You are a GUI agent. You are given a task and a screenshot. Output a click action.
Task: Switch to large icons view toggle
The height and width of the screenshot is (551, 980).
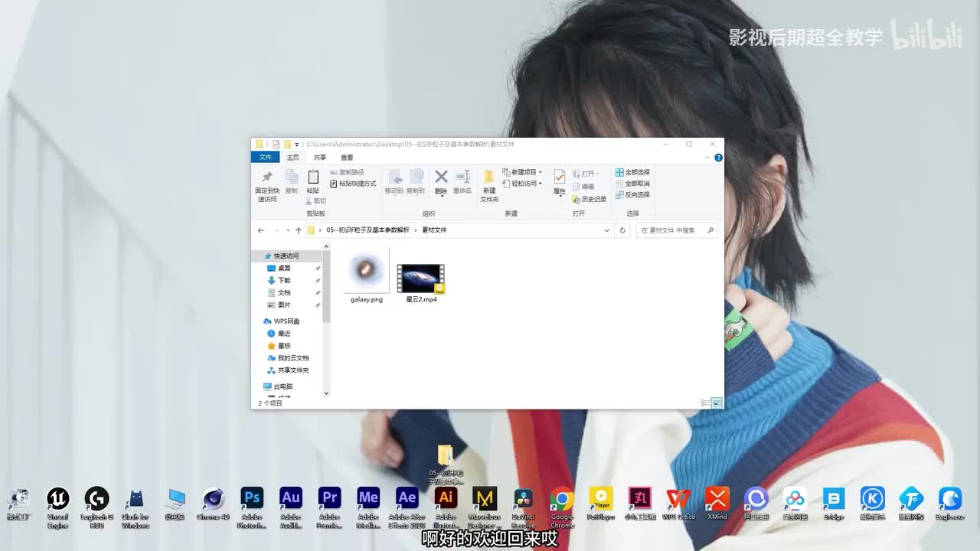tap(717, 403)
